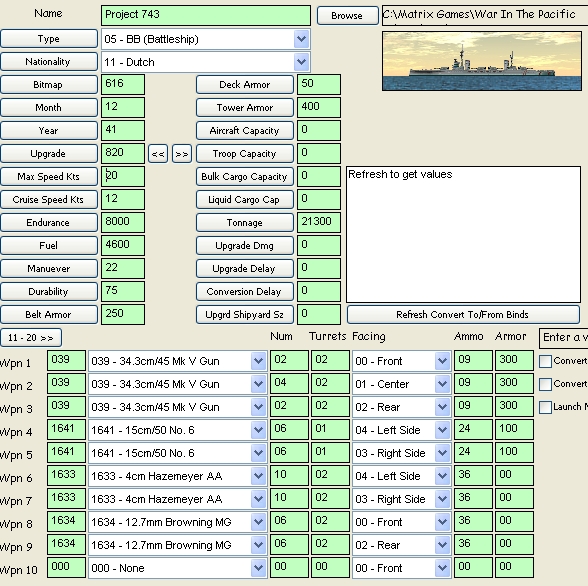This screenshot has width=588, height=586.
Task: Click the Wpn 9 ID field 1634
Action: [66, 544]
